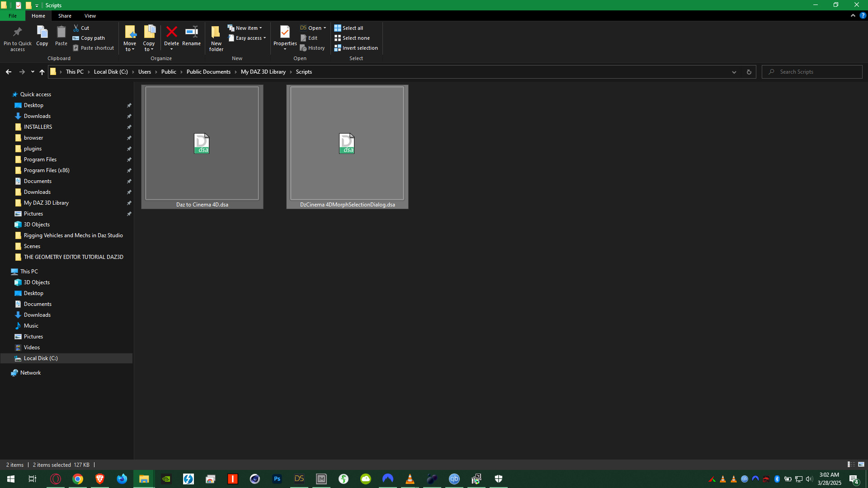Click the Windows Start button
Screen dimensions: 868x488
(11, 479)
